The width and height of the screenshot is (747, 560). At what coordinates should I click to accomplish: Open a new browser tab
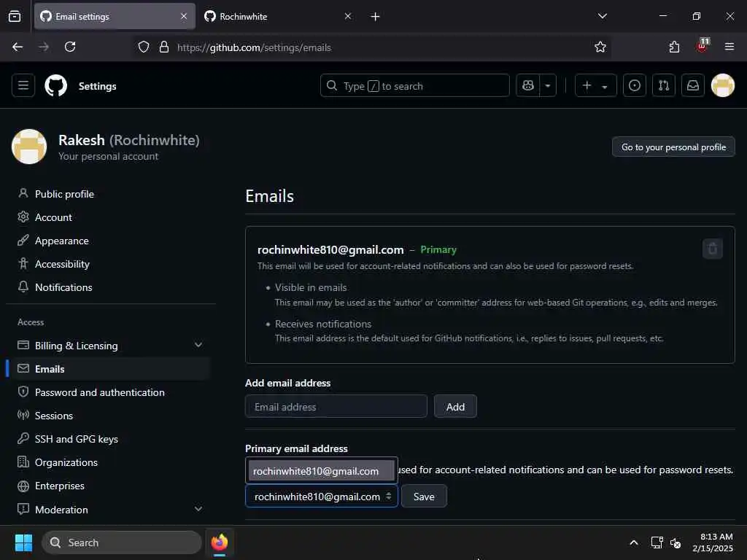(376, 17)
